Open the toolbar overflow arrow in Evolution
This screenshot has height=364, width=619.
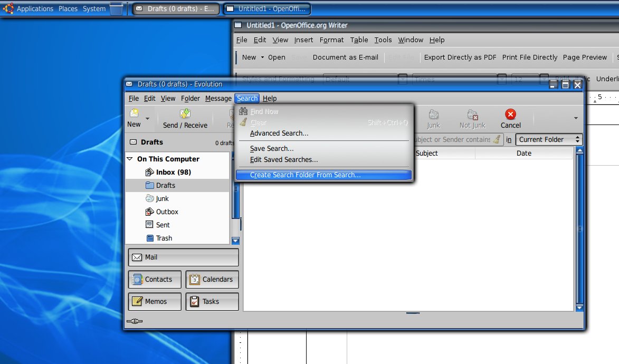(576, 118)
